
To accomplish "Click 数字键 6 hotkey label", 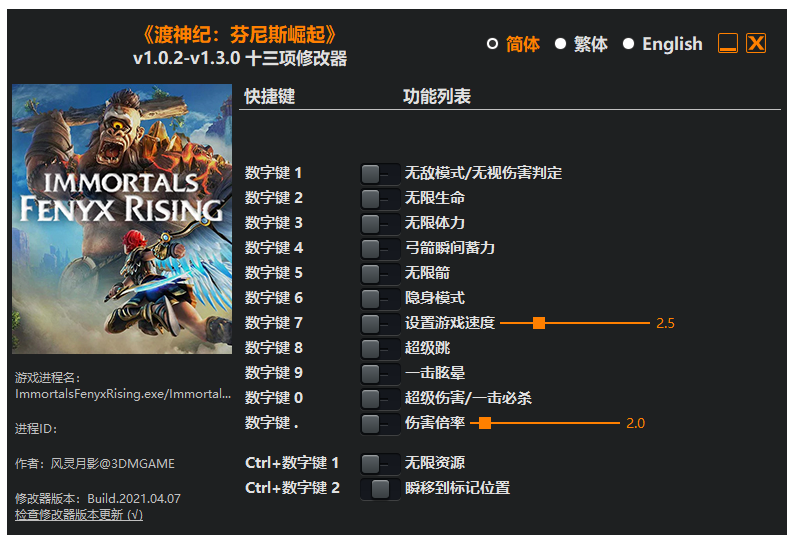I will coord(274,298).
